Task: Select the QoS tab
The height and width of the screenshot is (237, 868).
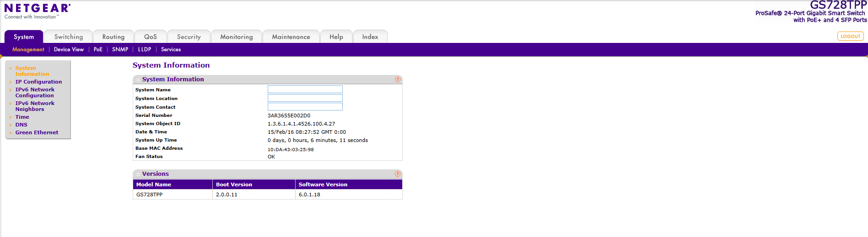Action: coord(150,37)
